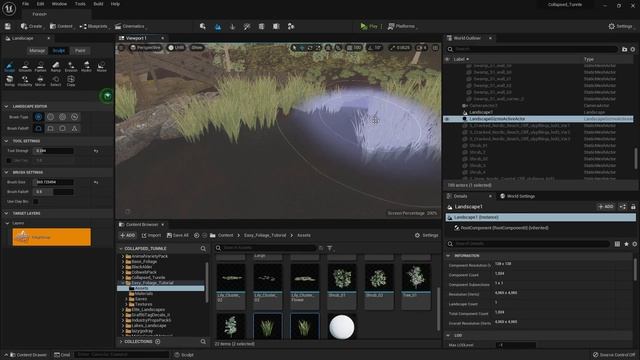640x360 pixels.
Task: Adjust the Brush Size slider
Action: coord(53,182)
